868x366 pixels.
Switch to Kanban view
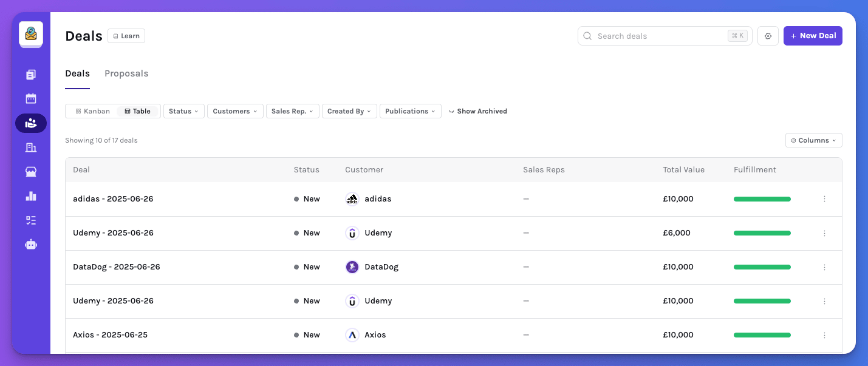point(92,111)
